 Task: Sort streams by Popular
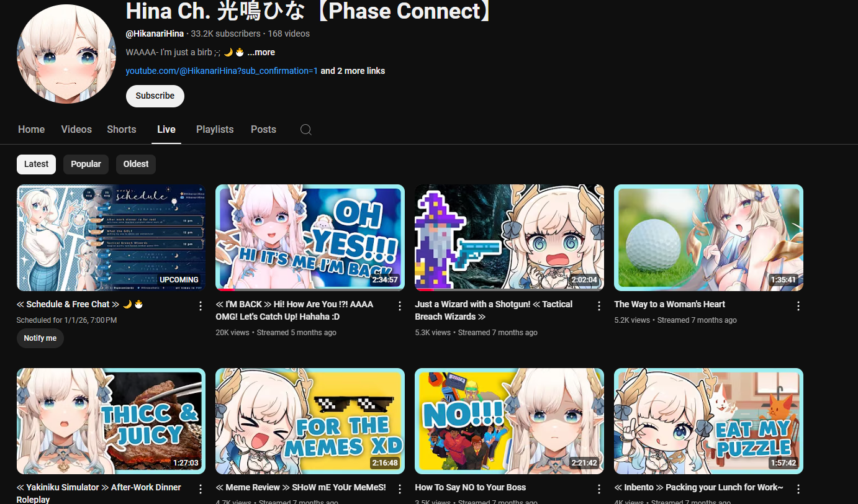click(x=86, y=164)
